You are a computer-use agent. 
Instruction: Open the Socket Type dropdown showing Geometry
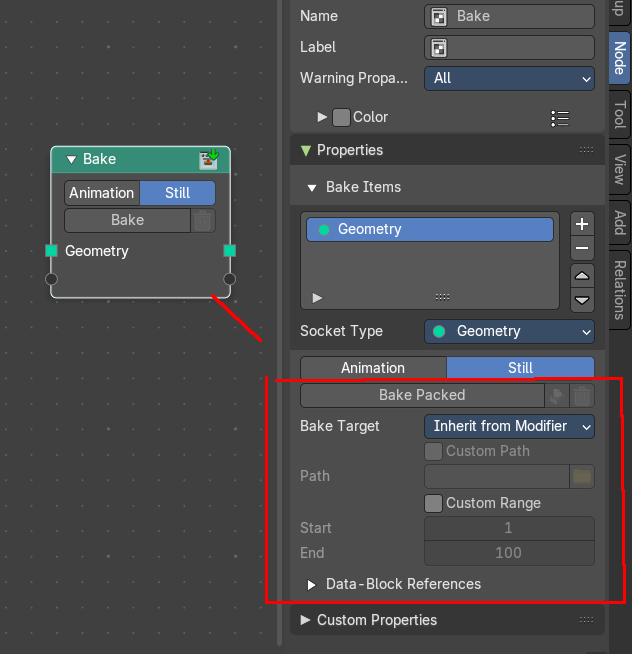coord(509,332)
